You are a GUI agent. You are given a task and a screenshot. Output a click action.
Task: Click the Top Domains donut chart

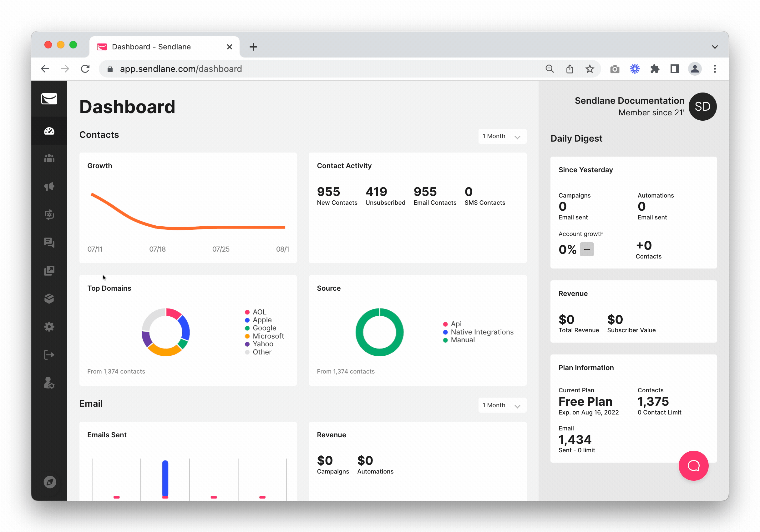click(165, 332)
